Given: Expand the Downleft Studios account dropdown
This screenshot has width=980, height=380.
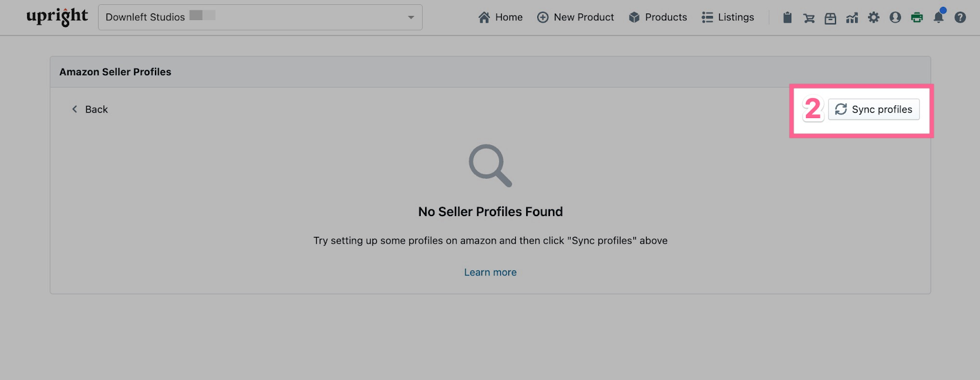Looking at the screenshot, I should tap(260, 17).
